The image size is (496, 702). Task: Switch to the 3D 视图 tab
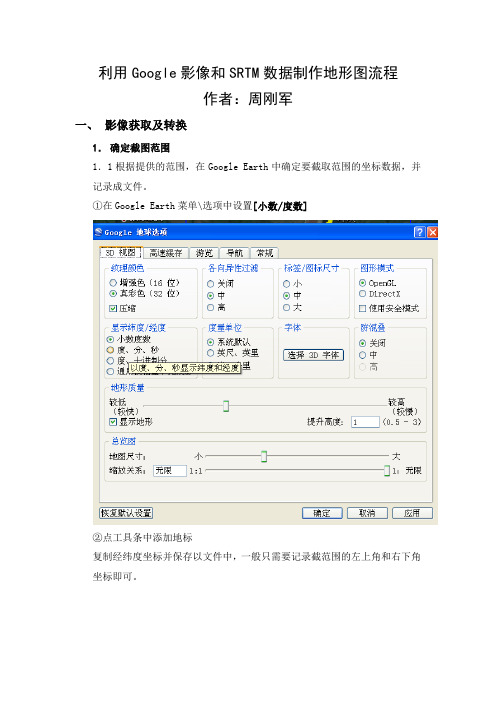coord(120,253)
